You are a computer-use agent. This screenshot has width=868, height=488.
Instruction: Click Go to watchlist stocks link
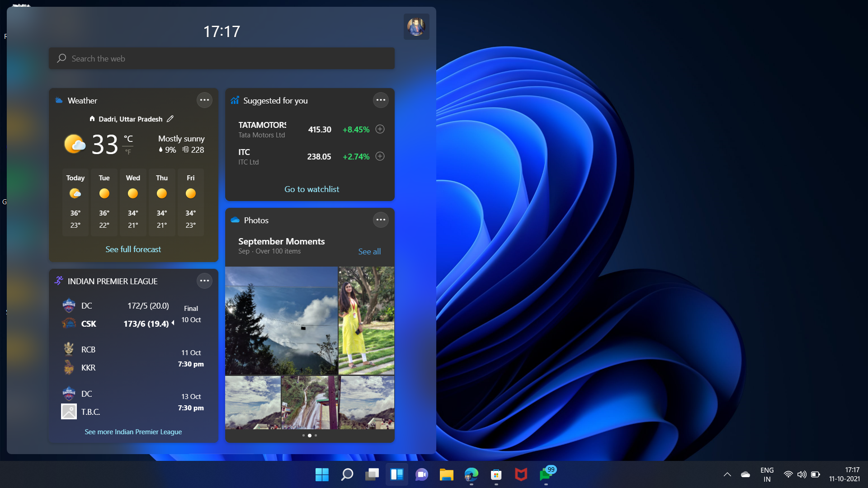312,189
